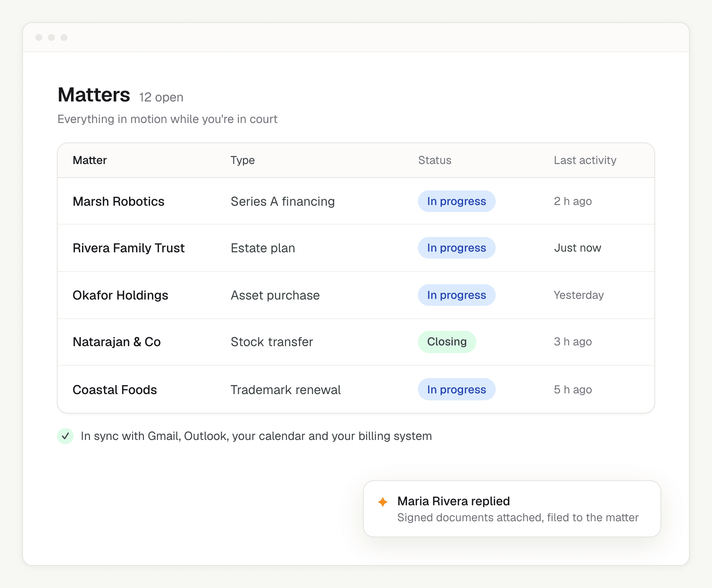This screenshot has height=588, width=712.
Task: Click the Matter column header
Action: coord(90,160)
